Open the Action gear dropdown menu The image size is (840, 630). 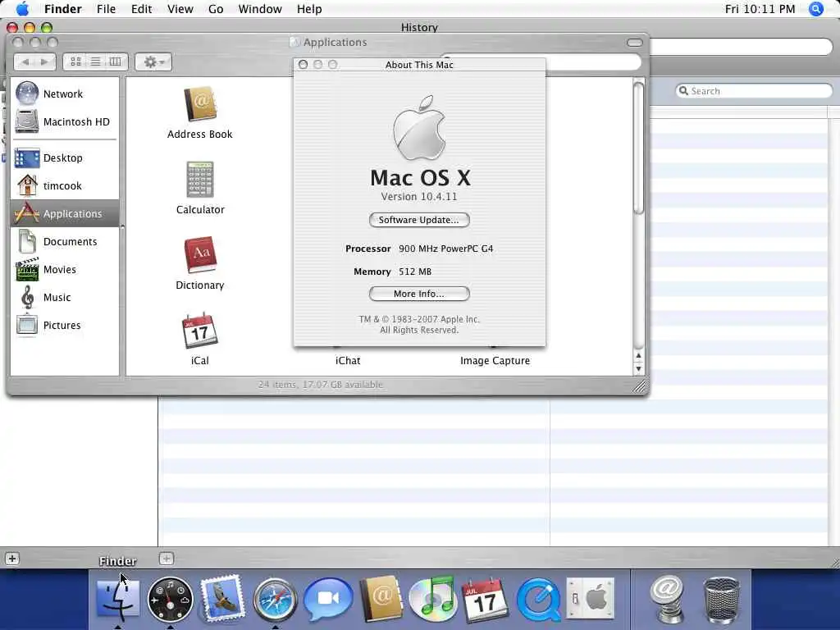click(x=153, y=62)
